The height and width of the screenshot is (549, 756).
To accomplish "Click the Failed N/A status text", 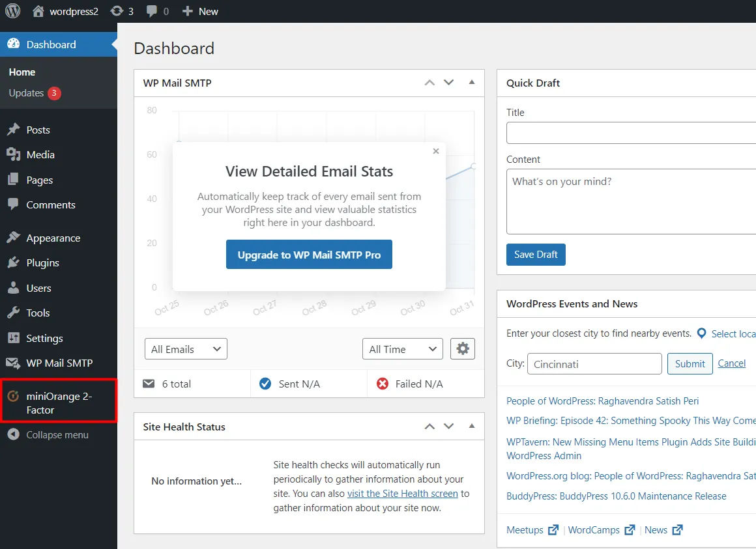I will tap(419, 384).
